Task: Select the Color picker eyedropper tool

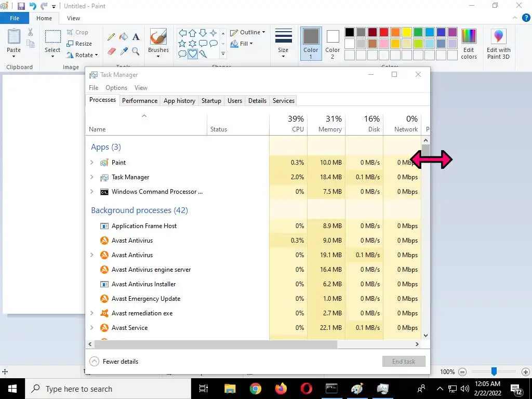Action: point(124,51)
